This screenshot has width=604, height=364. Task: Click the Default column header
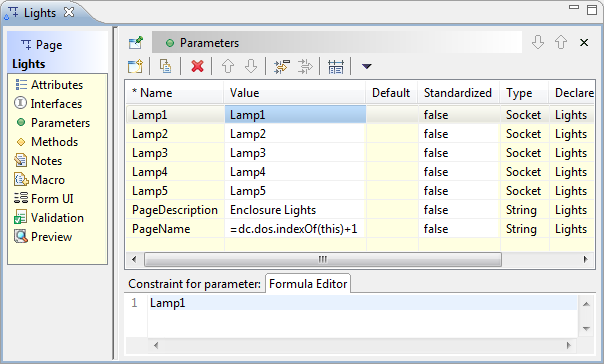[x=392, y=93]
